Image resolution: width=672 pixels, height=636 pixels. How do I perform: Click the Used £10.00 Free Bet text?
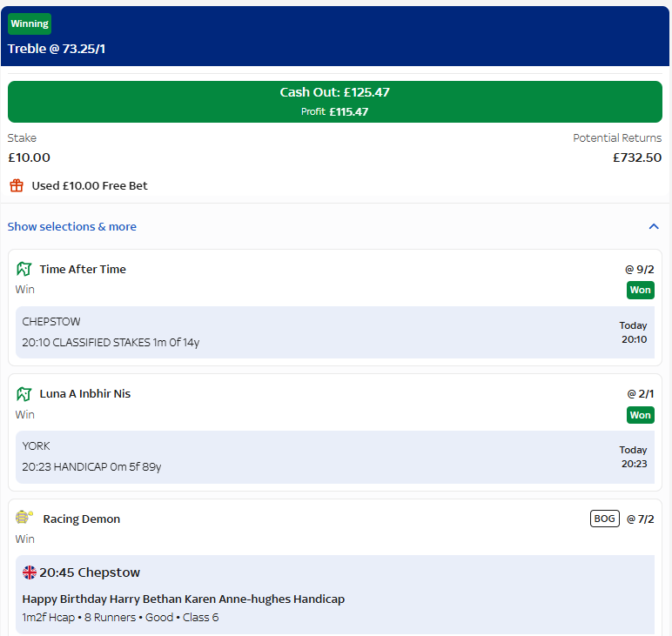[90, 186]
